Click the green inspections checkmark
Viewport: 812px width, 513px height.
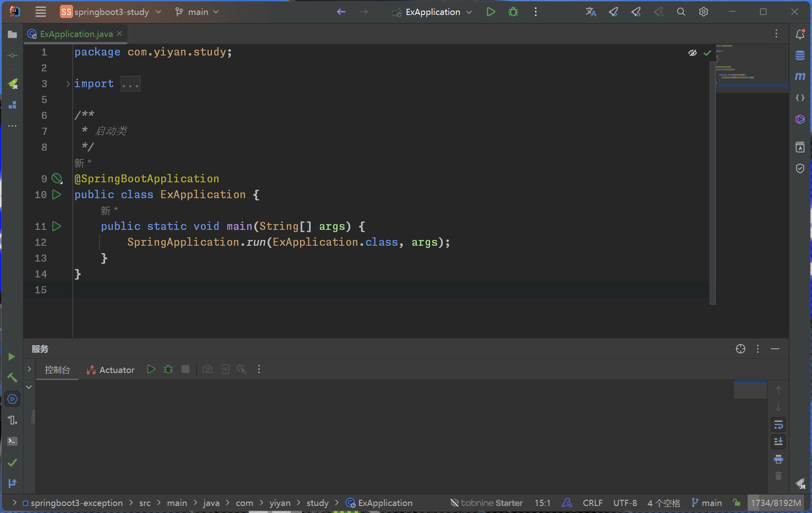[x=707, y=53]
